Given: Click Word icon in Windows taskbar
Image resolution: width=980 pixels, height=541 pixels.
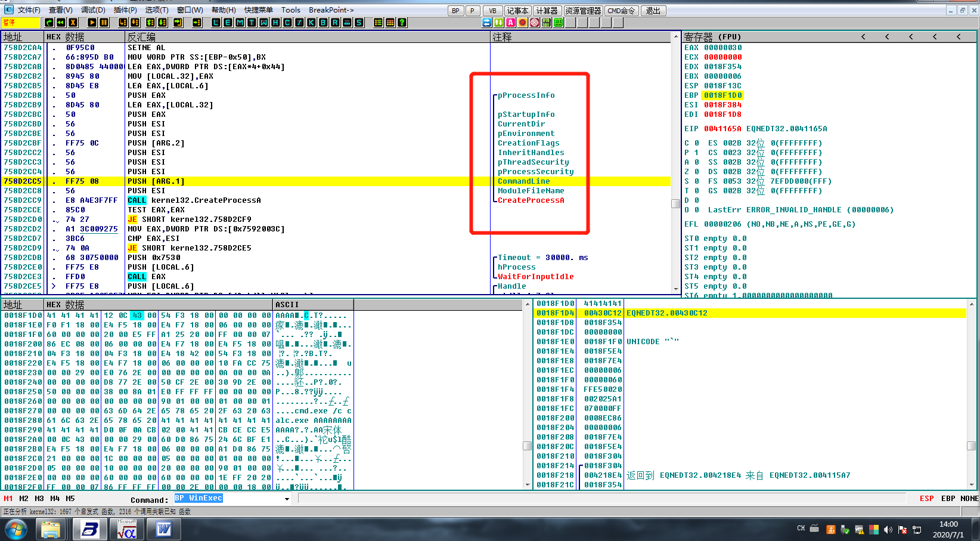Looking at the screenshot, I should 163,529.
